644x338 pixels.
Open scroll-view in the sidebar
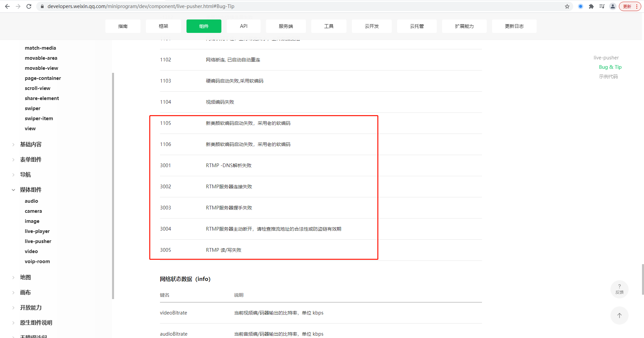pos(38,88)
